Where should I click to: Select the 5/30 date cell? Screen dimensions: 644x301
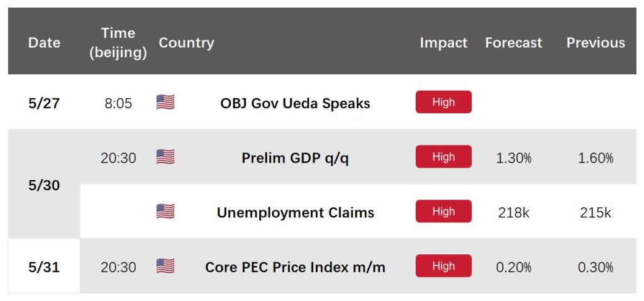pyautogui.click(x=44, y=186)
